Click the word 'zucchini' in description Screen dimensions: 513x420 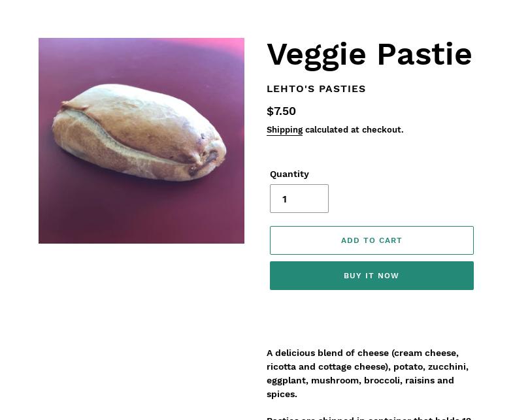click(447, 366)
